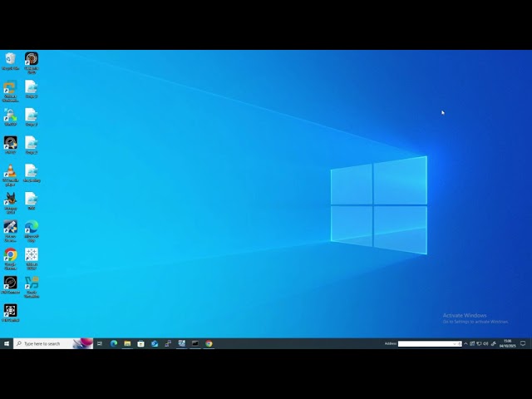Launch Microsoft Edge from the taskbar
The height and width of the screenshot is (399, 532).
[x=114, y=343]
